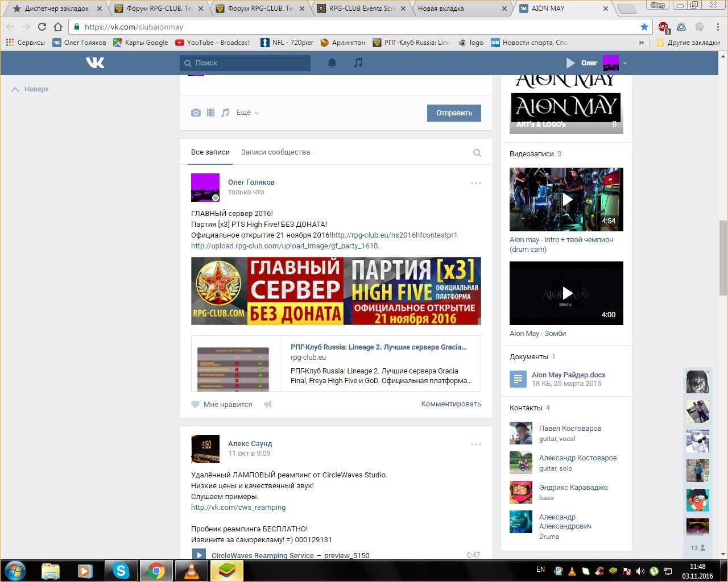728x582 pixels.
Task: Open options menu of Олег Голяков's post
Action: pos(476,183)
